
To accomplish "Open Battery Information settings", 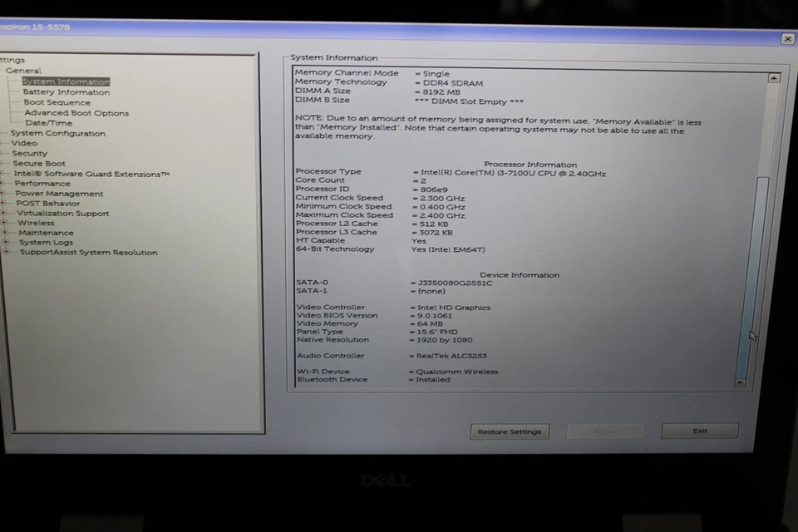I will point(66,92).
